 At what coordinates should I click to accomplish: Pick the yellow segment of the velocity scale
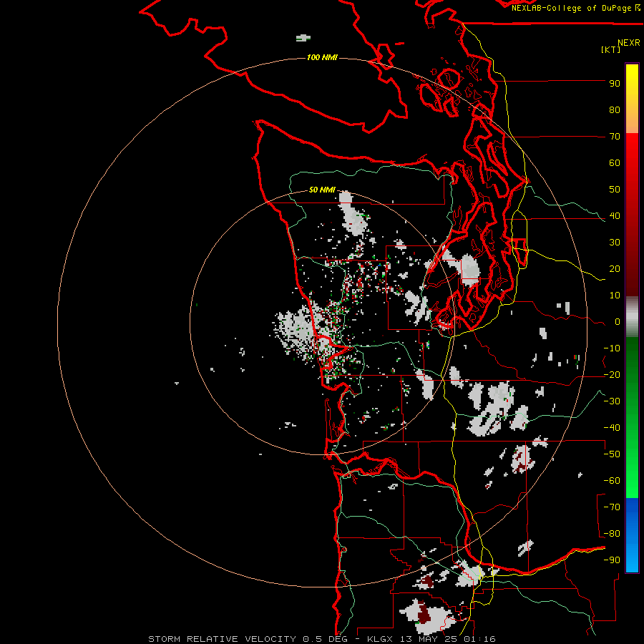[632, 80]
